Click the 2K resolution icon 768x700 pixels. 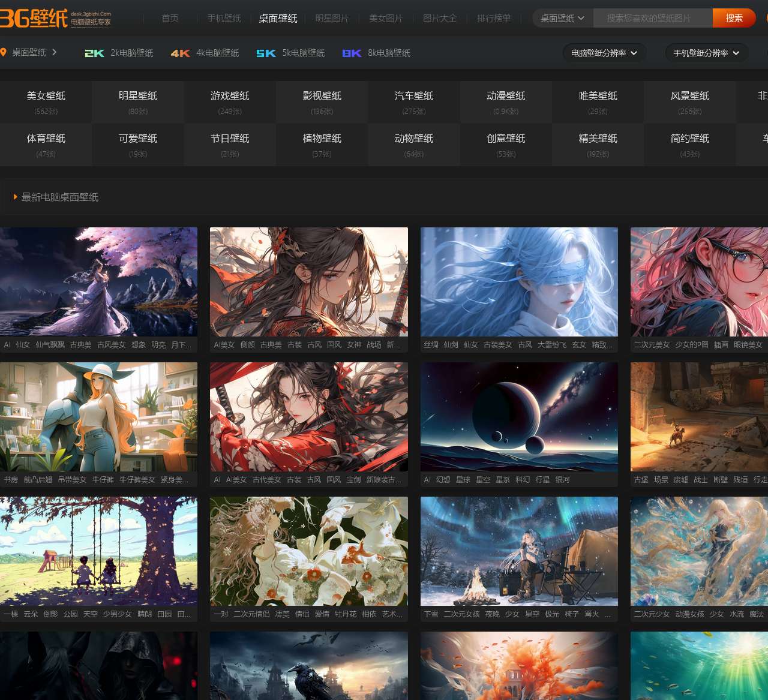click(x=94, y=53)
